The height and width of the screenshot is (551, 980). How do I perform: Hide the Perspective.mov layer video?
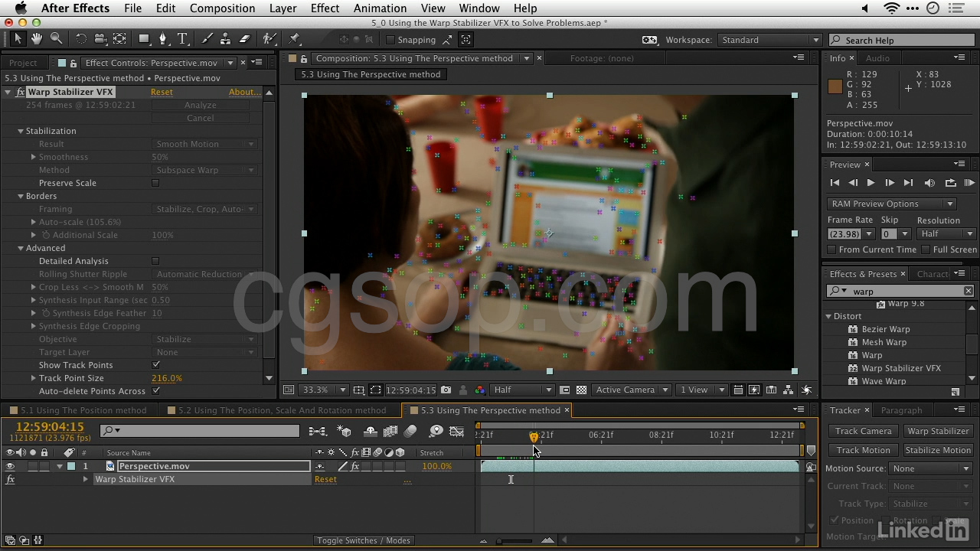[x=10, y=466]
